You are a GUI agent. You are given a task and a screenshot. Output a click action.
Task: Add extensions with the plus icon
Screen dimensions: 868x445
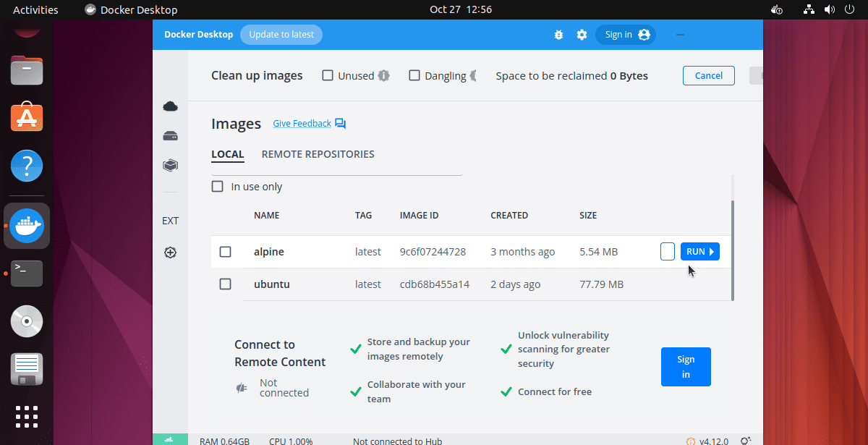170,253
